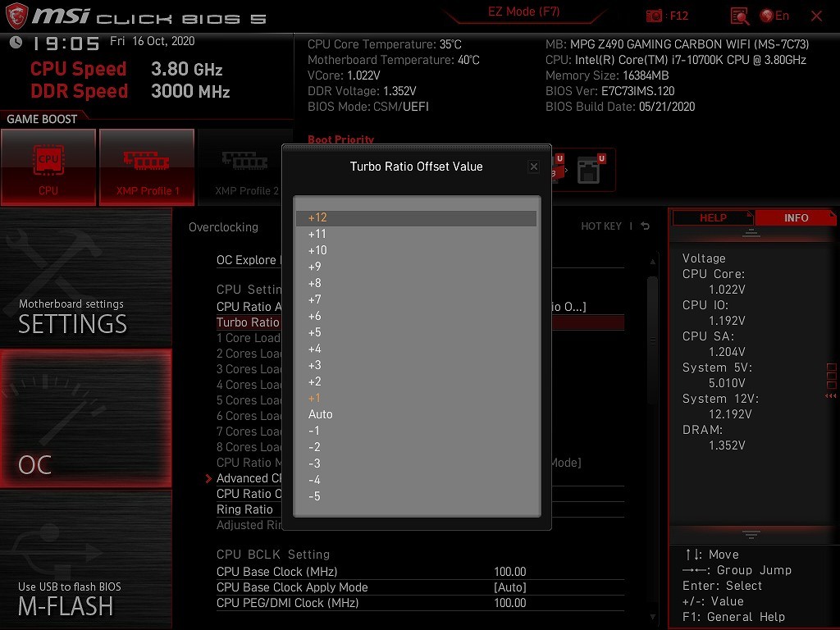
Task: Select +11 offset value
Action: 416,234
